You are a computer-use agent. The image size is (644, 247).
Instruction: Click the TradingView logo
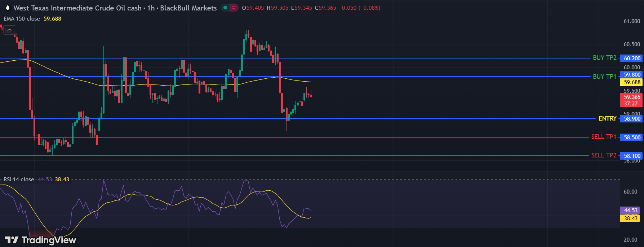[x=40, y=240]
